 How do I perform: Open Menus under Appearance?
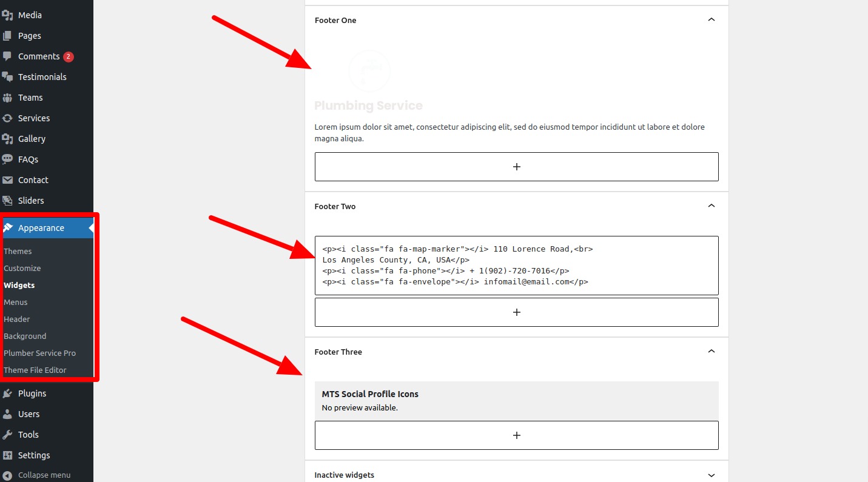(x=16, y=302)
